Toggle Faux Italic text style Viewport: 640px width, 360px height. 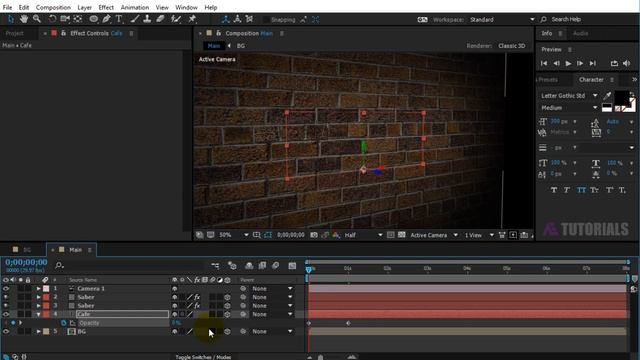pos(567,190)
